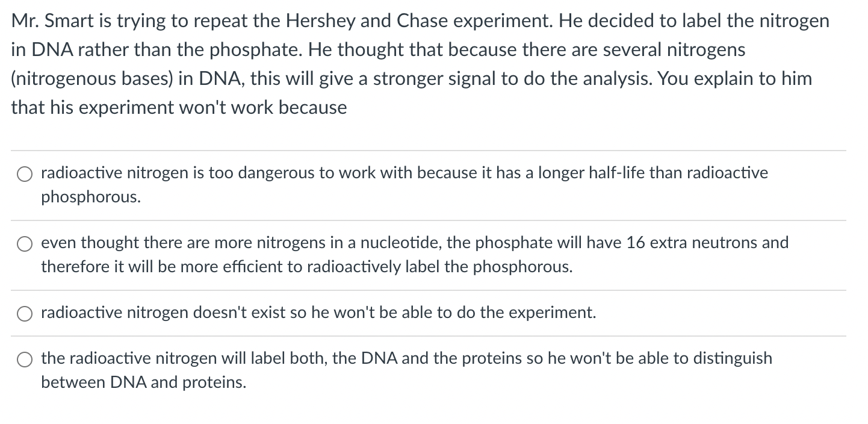Screen dimensions: 868x424
Task: Select the radio button about radioactive nitrogen being dangerous
Action: [25, 174]
